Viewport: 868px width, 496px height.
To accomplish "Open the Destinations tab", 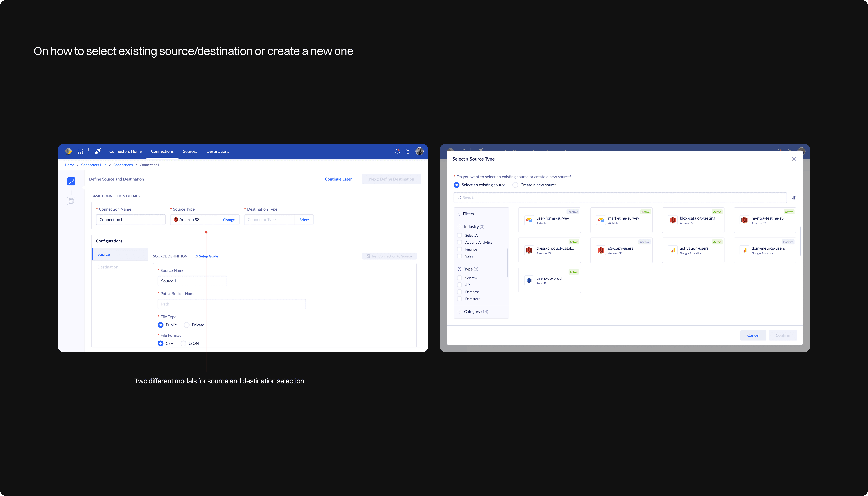I will point(218,151).
